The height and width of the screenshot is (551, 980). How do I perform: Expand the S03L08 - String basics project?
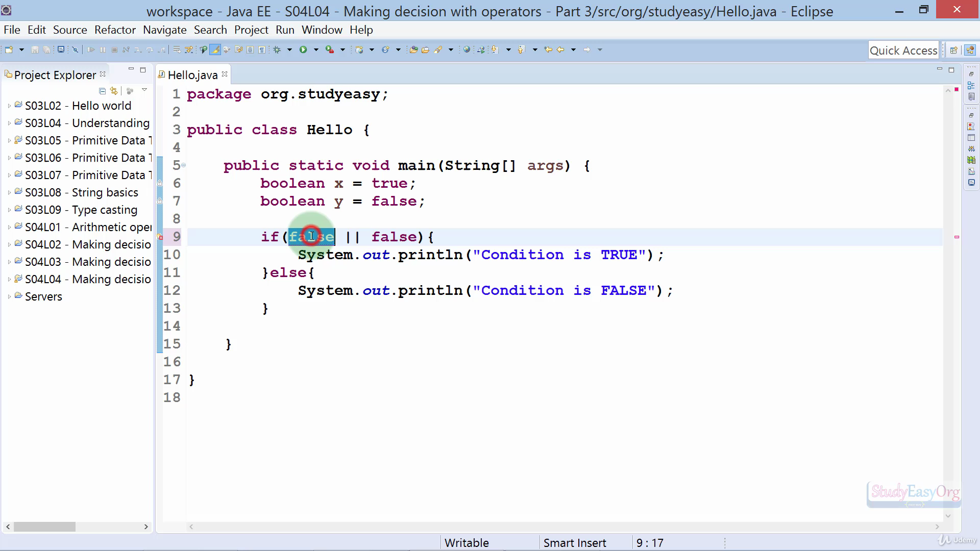pyautogui.click(x=9, y=193)
